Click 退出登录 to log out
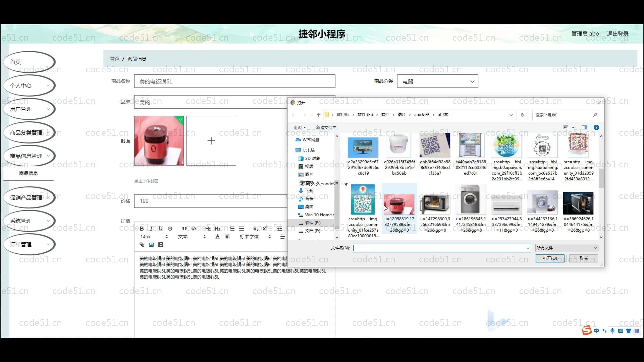The image size is (644, 362). [x=618, y=34]
